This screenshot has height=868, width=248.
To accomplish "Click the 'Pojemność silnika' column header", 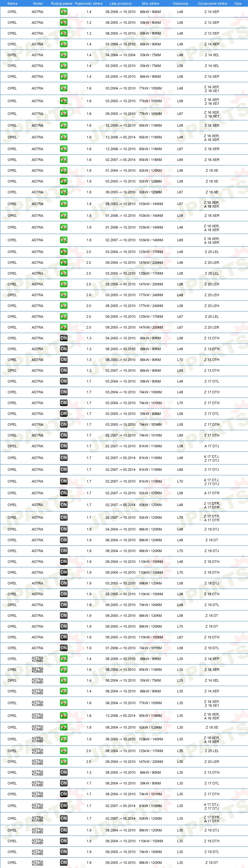I will point(88,3).
